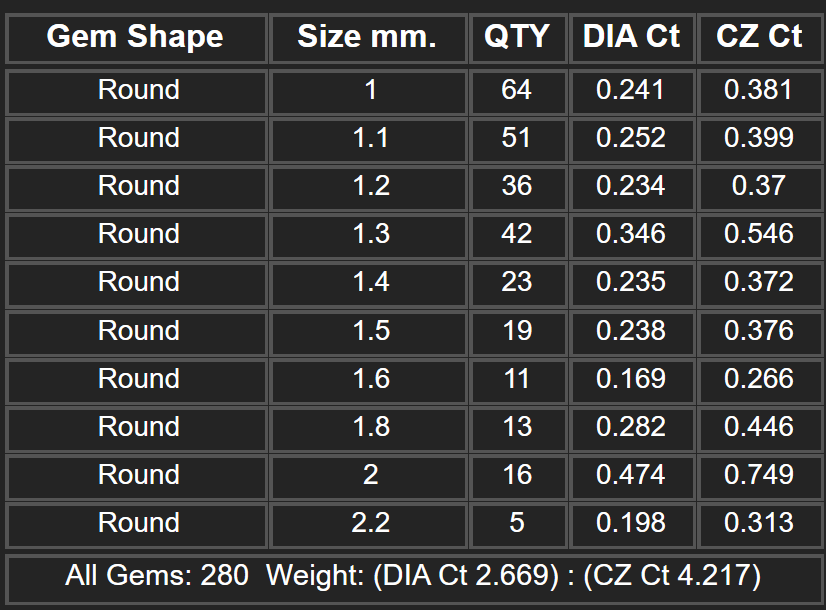
Task: Select the All Gems 280 summary row
Action: 414,577
